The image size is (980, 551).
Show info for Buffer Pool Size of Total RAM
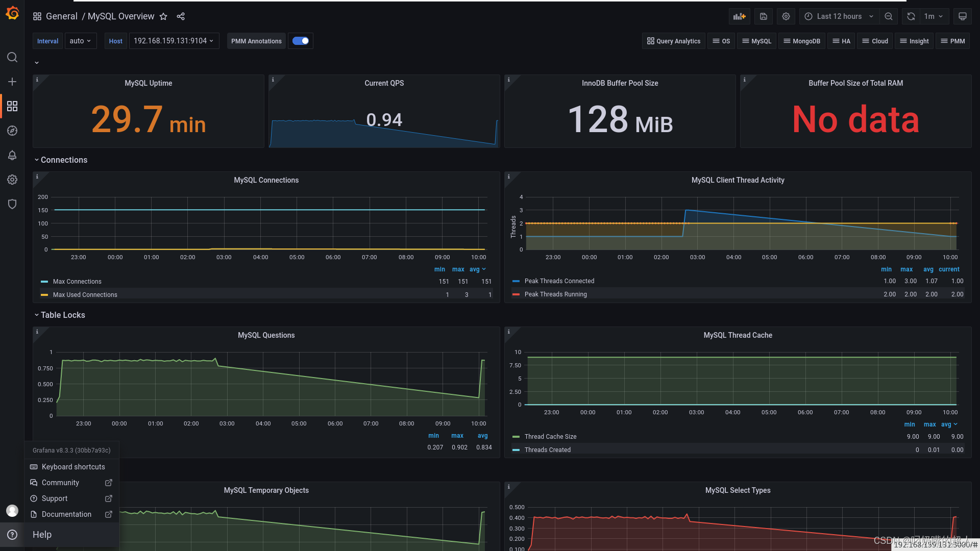click(x=744, y=80)
